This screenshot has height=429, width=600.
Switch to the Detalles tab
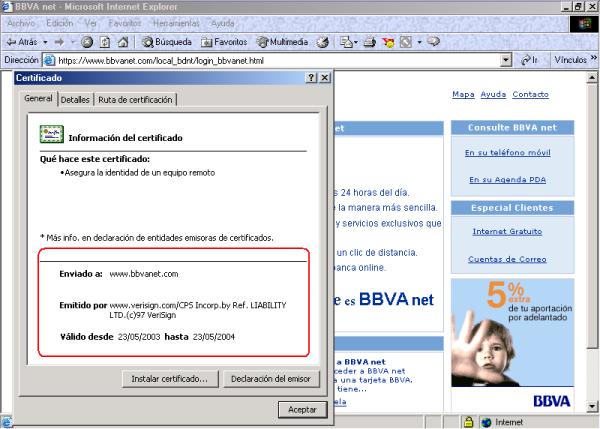[75, 100]
